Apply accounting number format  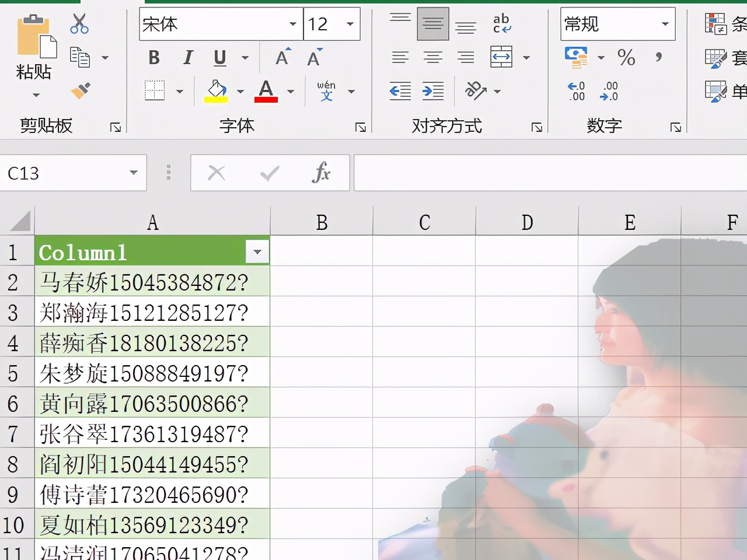[x=577, y=57]
